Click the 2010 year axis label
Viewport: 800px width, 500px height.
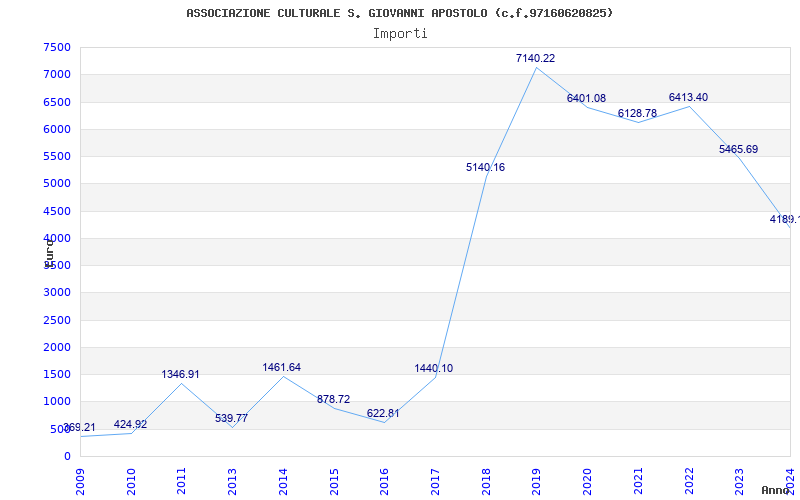pyautogui.click(x=131, y=481)
